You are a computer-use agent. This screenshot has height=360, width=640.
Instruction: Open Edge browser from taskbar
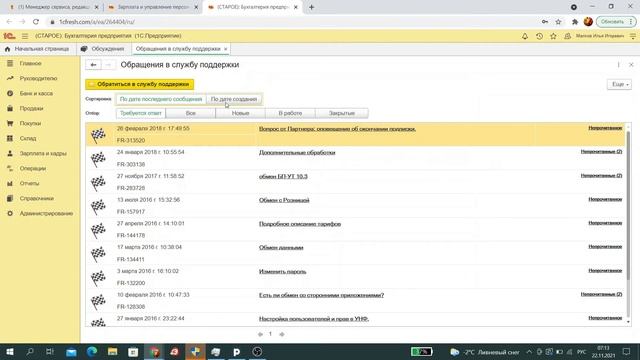[92, 352]
